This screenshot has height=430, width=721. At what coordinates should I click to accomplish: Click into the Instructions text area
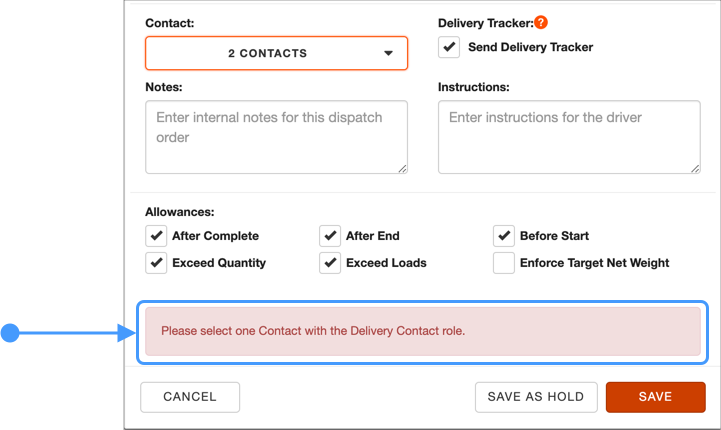[569, 137]
